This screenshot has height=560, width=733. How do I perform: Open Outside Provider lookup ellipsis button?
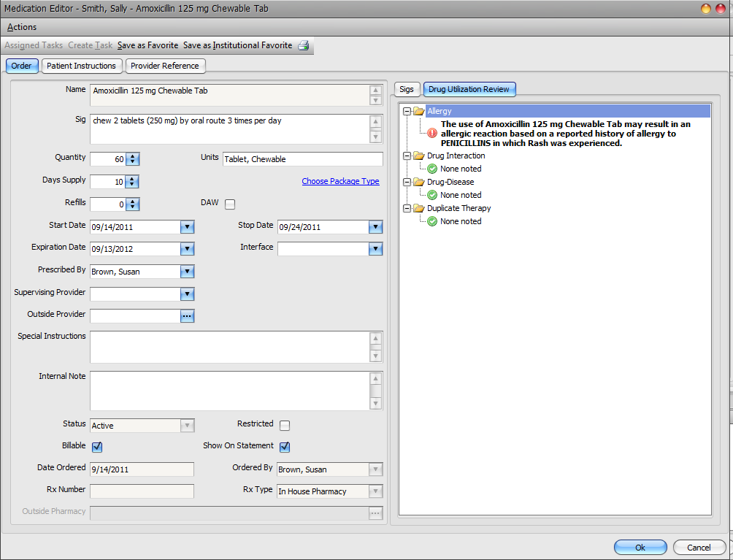tap(187, 316)
